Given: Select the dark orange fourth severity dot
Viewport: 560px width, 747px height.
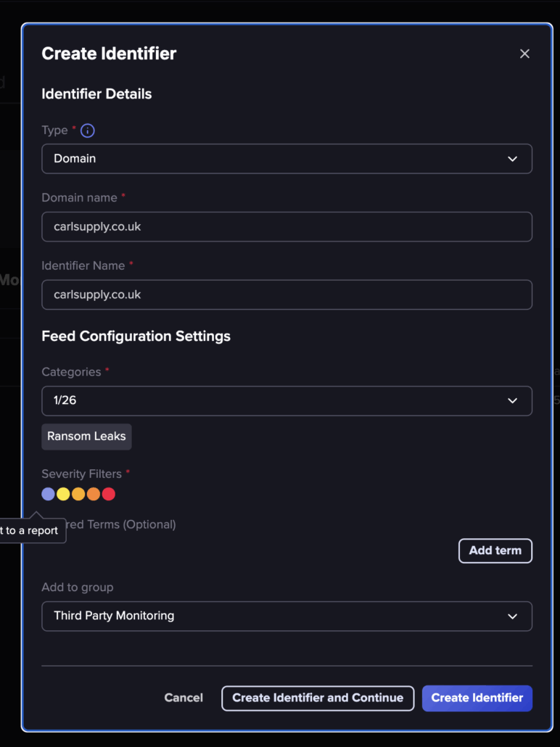Looking at the screenshot, I should click(94, 494).
